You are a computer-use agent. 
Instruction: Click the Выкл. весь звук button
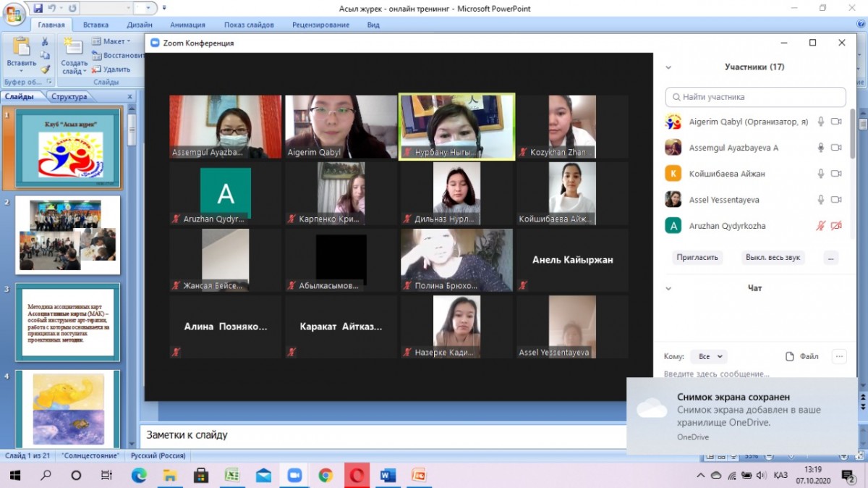(x=773, y=257)
